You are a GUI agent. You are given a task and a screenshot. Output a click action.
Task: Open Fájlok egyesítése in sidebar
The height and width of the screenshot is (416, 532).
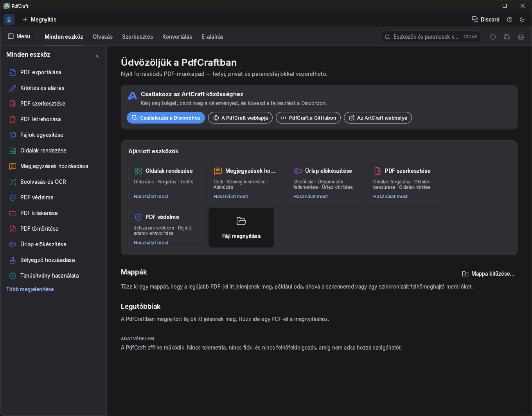coord(53,135)
